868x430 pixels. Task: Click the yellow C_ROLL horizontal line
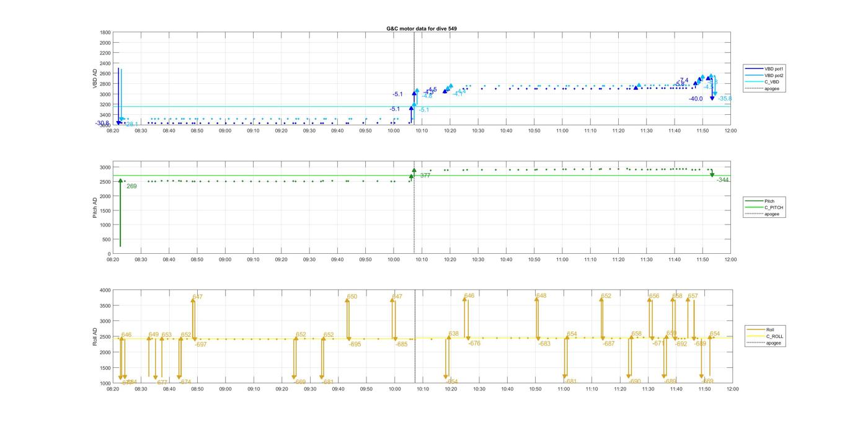422,338
